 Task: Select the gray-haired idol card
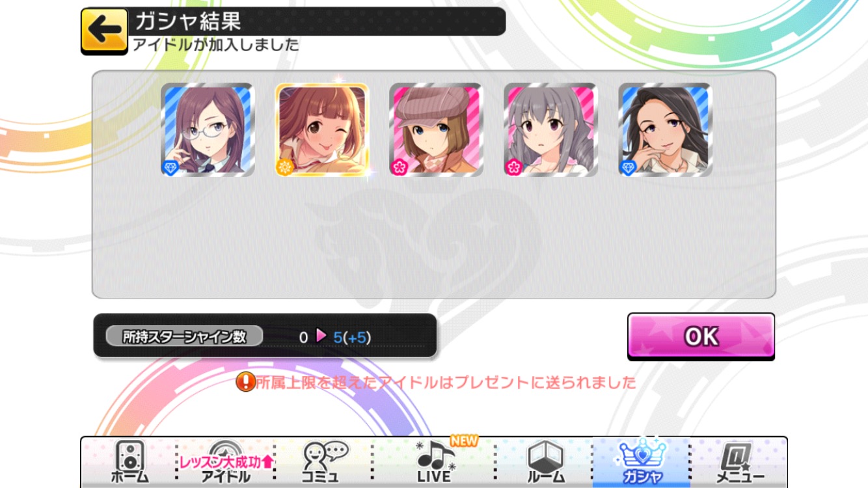pos(550,129)
